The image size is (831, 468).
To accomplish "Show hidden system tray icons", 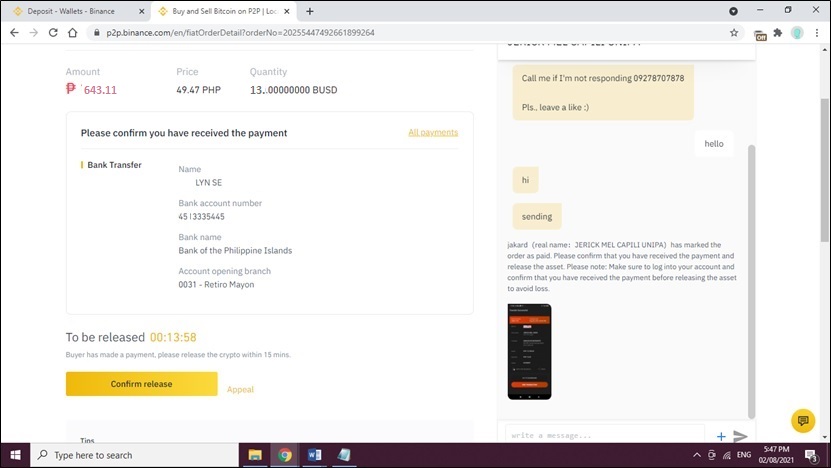I will pyautogui.click(x=697, y=455).
